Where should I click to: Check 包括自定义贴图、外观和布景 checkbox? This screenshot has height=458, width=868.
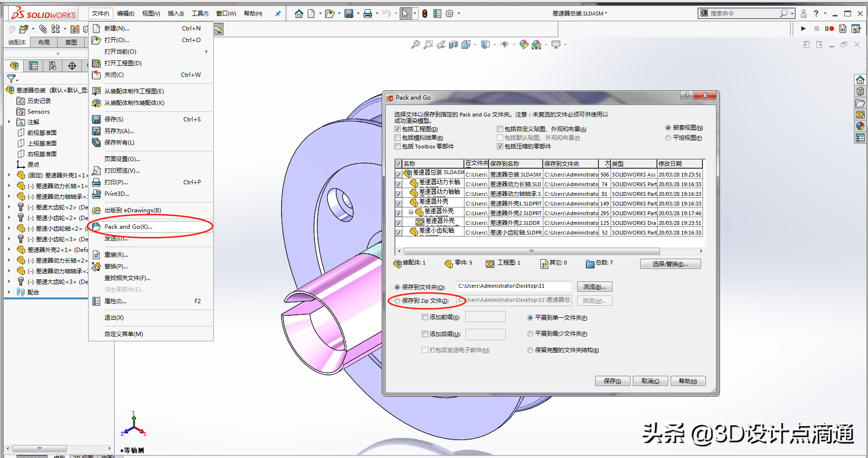point(500,129)
